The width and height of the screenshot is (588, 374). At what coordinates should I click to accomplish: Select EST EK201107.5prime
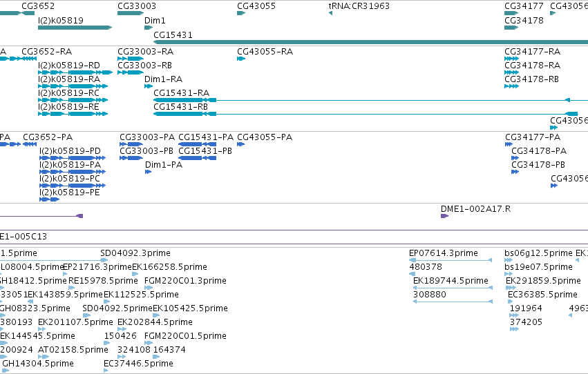pos(41,329)
